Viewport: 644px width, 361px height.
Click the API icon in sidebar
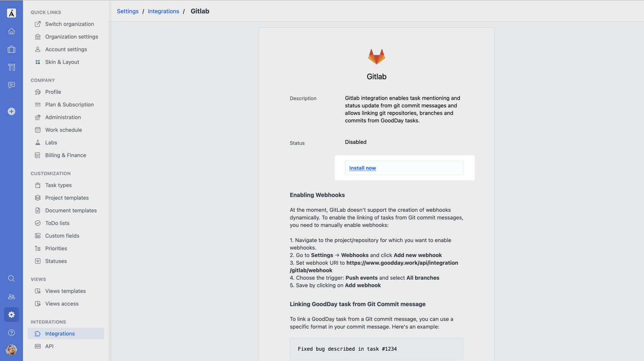coord(38,346)
